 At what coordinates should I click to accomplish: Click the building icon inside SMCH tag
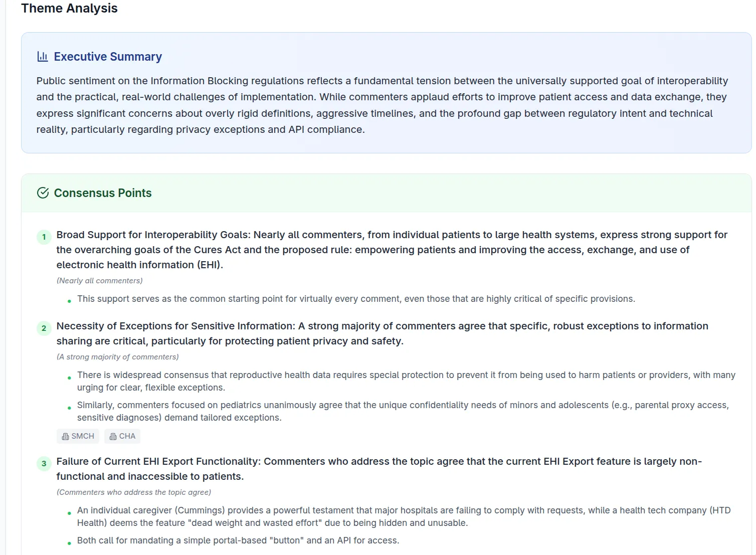tap(65, 437)
